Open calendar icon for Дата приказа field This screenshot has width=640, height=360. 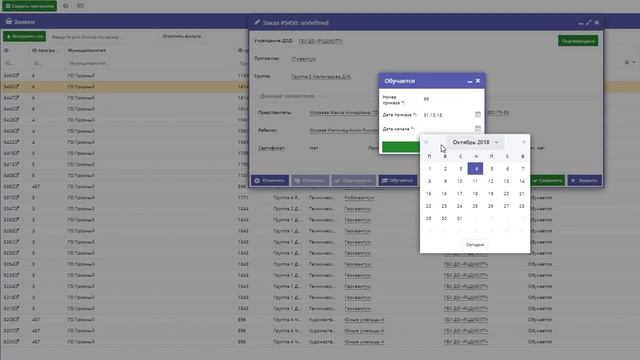478,115
